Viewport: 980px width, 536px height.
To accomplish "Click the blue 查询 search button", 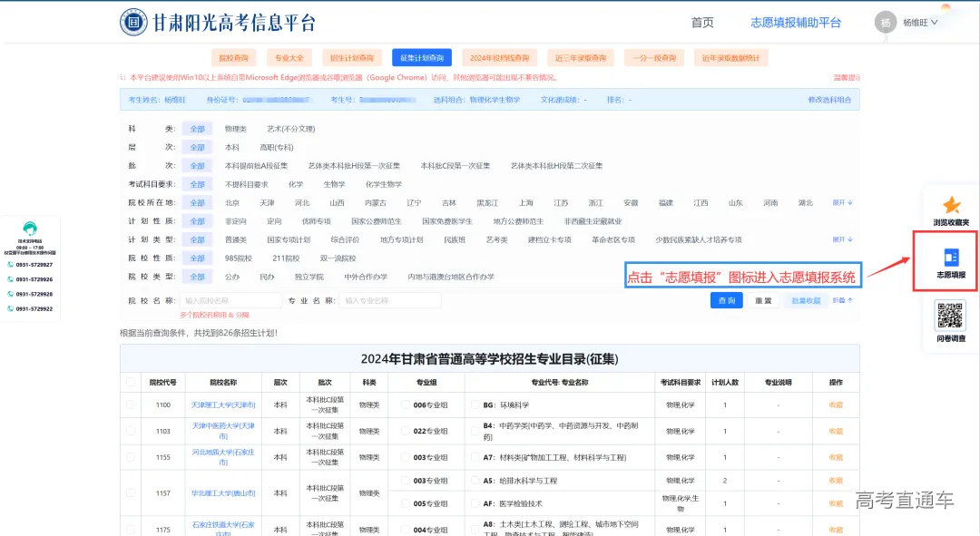I will pos(726,299).
